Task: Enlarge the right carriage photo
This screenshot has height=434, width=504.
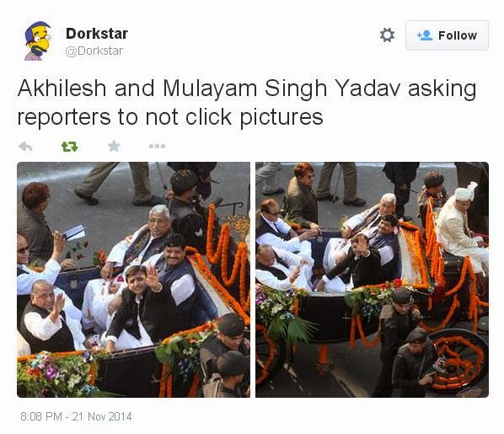Action: pyautogui.click(x=372, y=280)
